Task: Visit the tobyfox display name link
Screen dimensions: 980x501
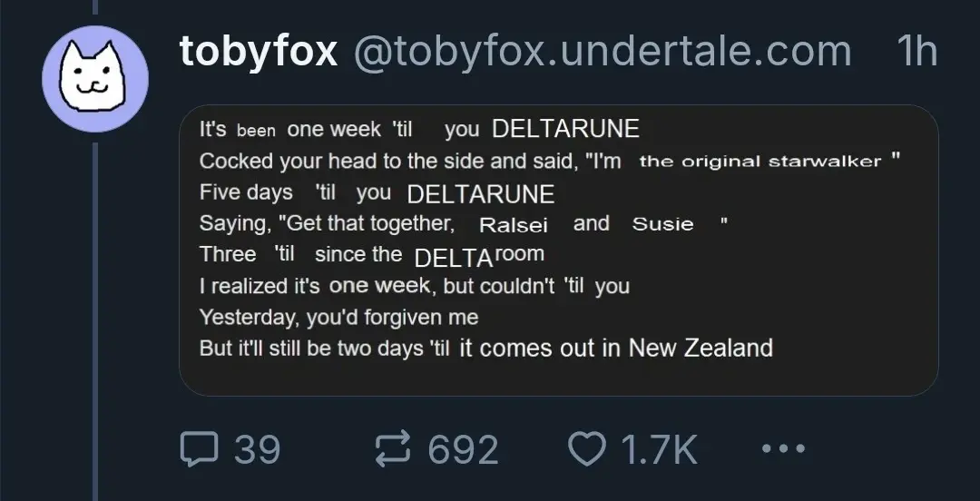Action: [258, 51]
